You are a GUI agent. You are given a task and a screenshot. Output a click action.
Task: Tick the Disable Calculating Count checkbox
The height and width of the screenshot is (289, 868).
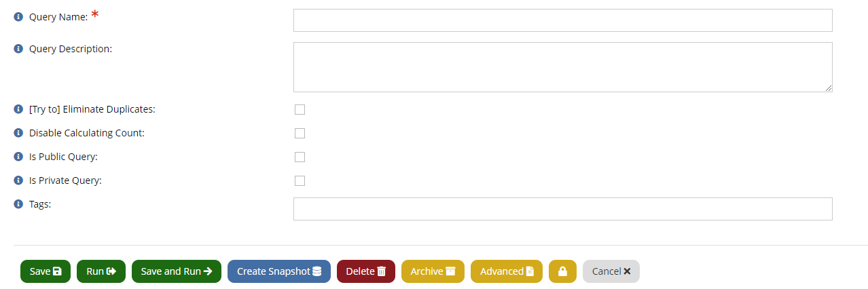(300, 133)
